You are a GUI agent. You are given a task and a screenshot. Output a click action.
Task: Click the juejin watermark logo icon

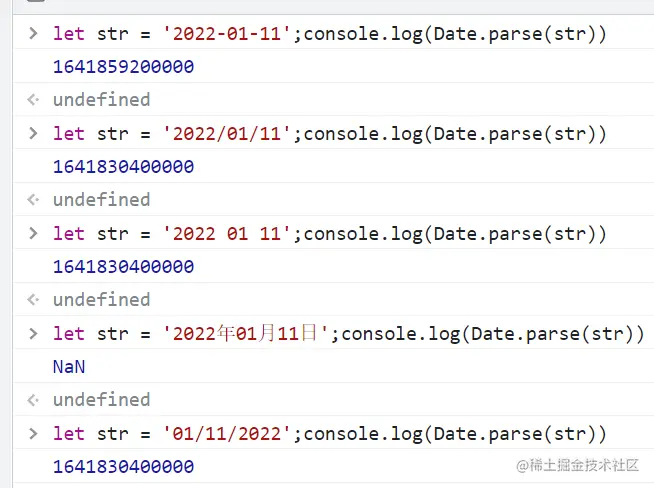pos(522,466)
